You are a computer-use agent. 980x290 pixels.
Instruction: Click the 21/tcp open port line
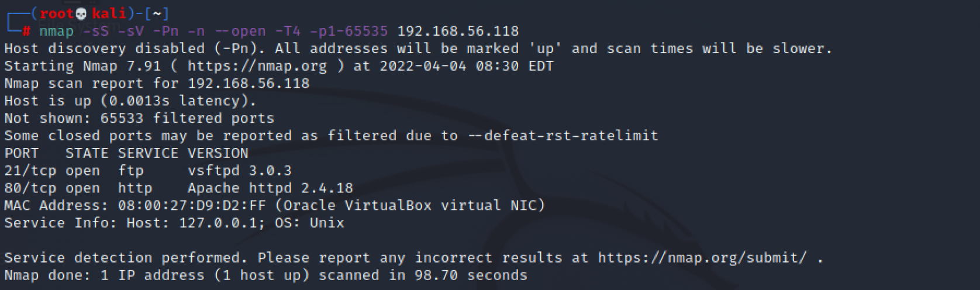148,171
